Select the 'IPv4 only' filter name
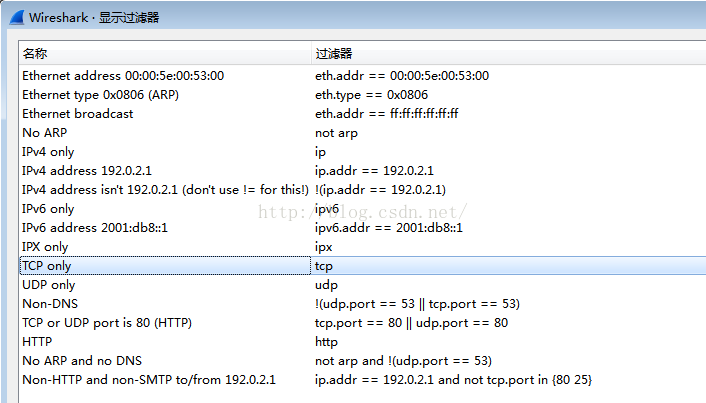 (48, 152)
